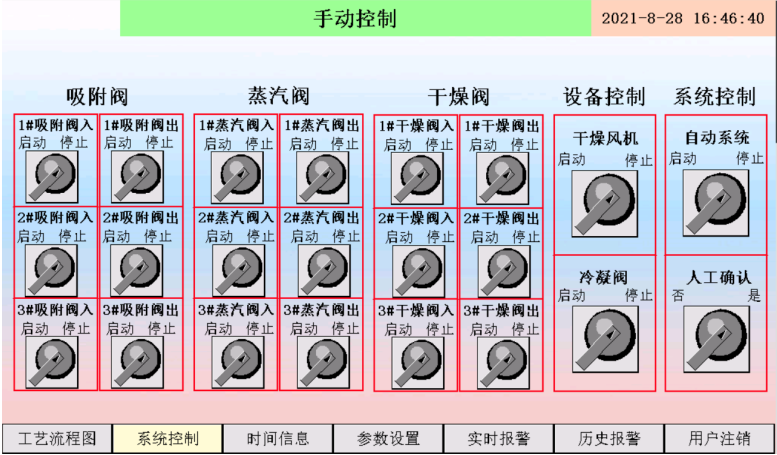Viewport: 777px width, 455px height.
Task: Click the 停止 label under 1#吸附阀入
Action: (x=74, y=143)
